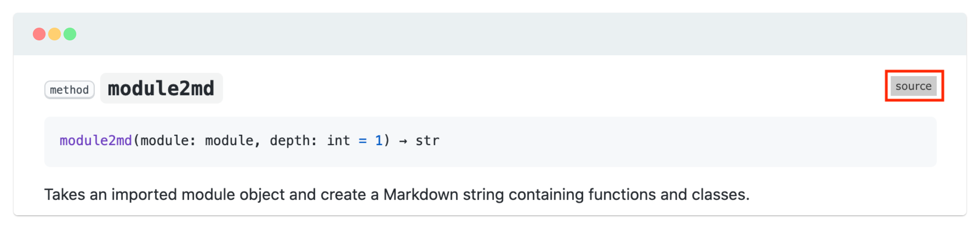980x228 pixels.
Task: Click the return arrow symbol in signature
Action: pyautogui.click(x=403, y=141)
